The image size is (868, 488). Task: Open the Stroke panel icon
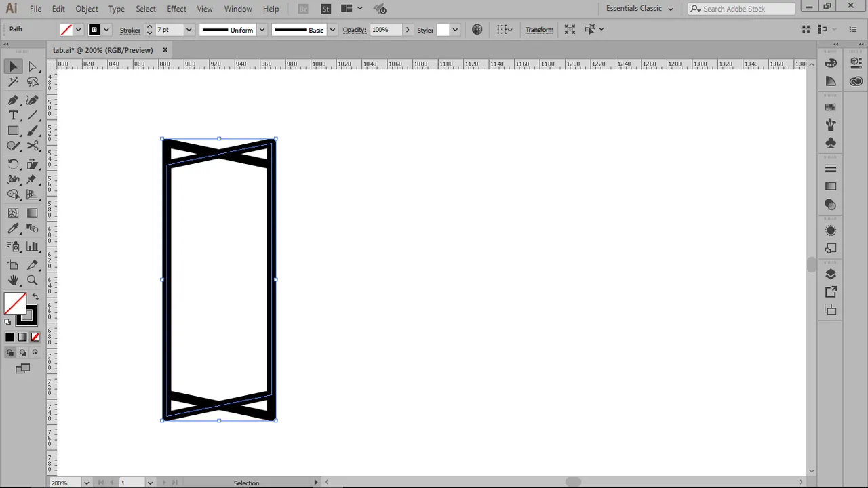[x=831, y=168]
